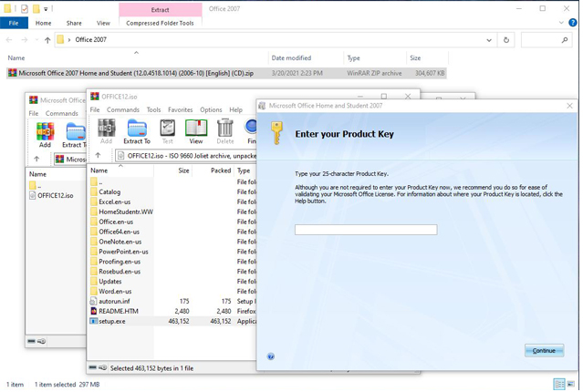Expand the Explorer ribbon chevron
The height and width of the screenshot is (392, 583).
pos(561,23)
